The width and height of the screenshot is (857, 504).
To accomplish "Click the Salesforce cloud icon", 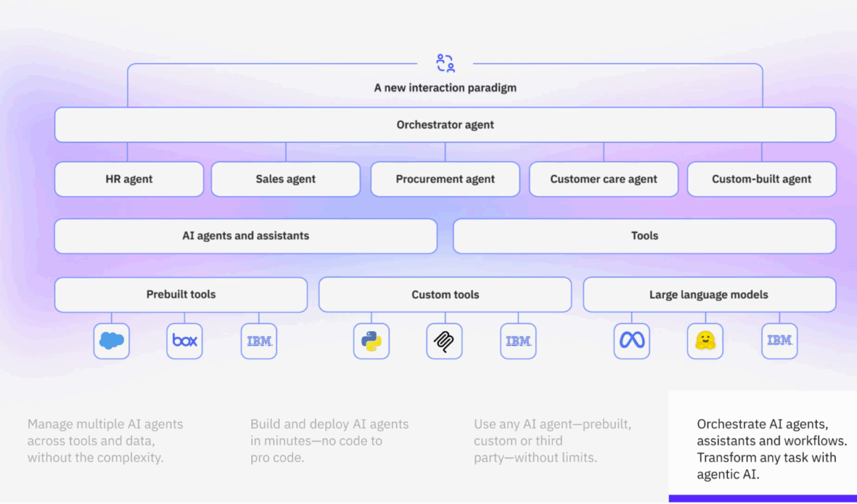I will pyautogui.click(x=111, y=341).
